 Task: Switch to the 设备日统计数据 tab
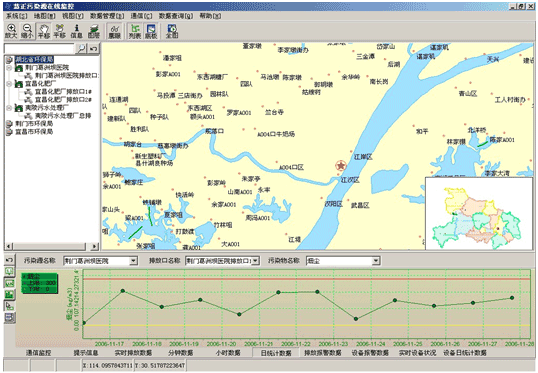point(465,353)
